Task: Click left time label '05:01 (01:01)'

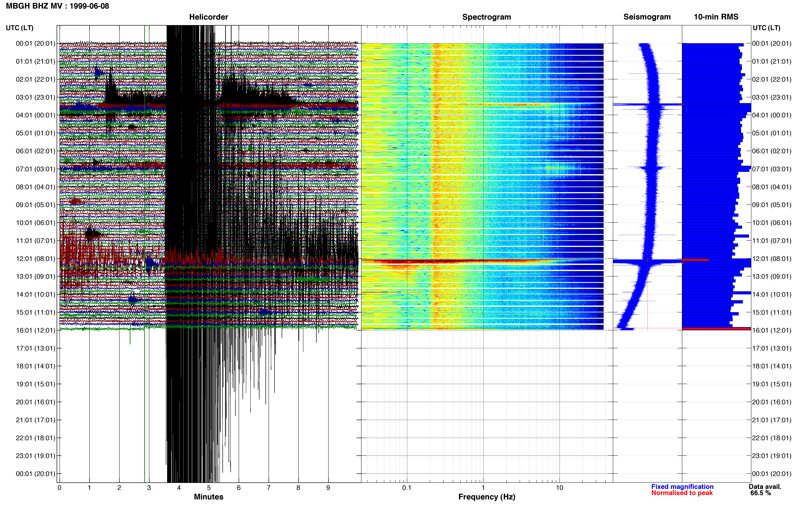Action: tap(35, 133)
